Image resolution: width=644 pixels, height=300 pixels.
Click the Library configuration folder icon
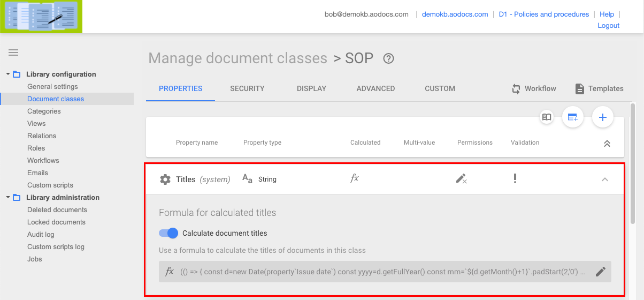point(17,74)
